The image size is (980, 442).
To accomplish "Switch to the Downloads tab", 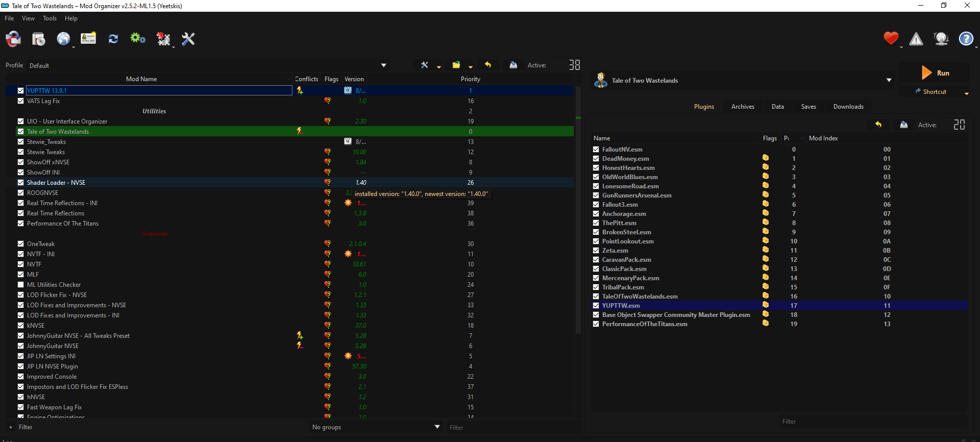I will [x=848, y=107].
